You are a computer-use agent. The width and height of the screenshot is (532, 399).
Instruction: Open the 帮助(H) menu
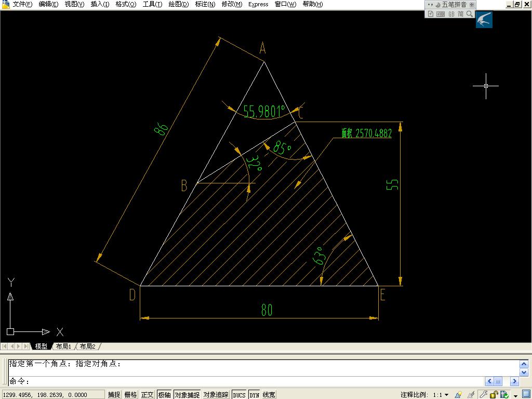pyautogui.click(x=312, y=4)
